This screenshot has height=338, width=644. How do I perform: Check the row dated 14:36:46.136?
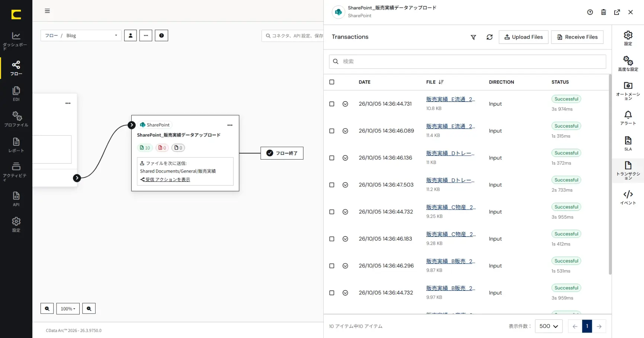332,158
